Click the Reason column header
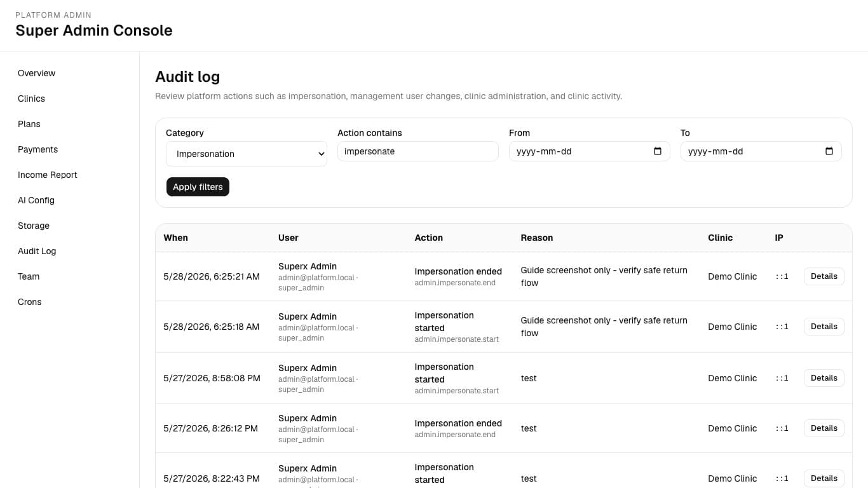The image size is (868, 488). [537, 238]
